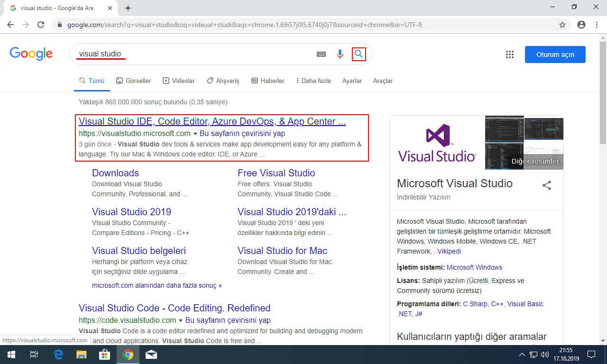The height and width of the screenshot is (364, 607).
Task: Switch to the Haberler tab
Action: [268, 81]
